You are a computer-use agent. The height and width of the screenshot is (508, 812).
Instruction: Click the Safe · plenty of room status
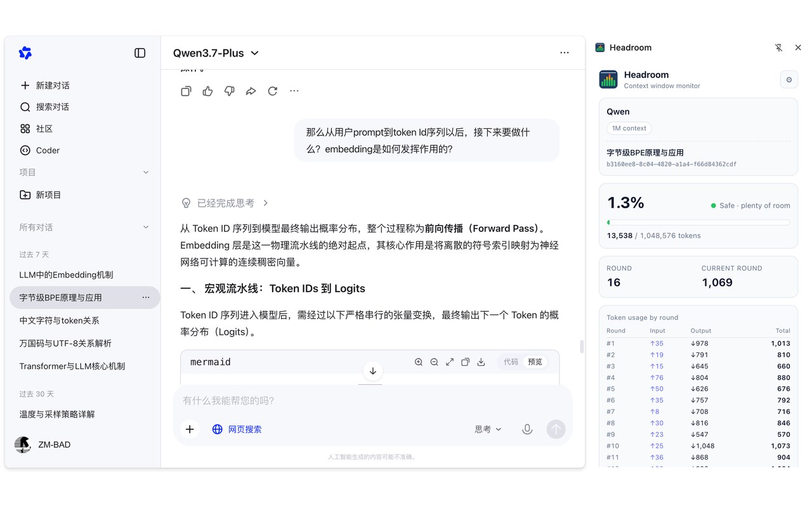[x=750, y=206]
